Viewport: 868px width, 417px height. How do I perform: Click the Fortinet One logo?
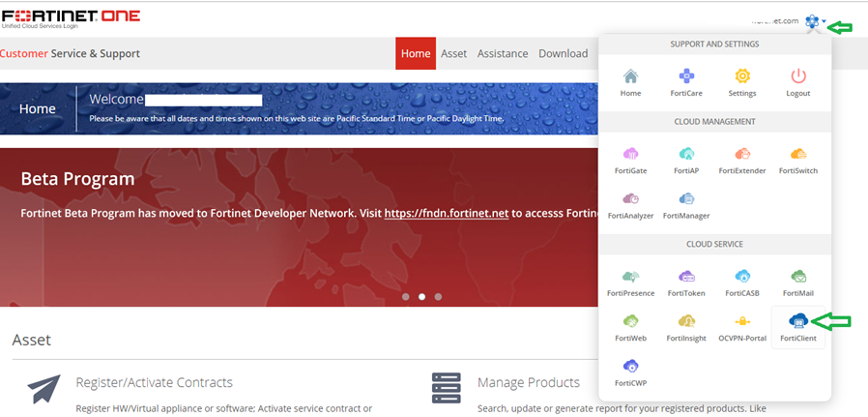coord(71,18)
